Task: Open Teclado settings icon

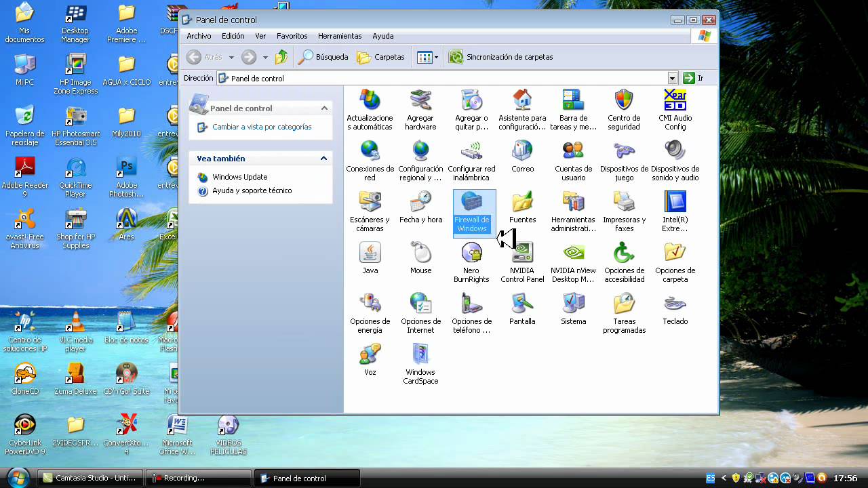Action: coord(675,308)
